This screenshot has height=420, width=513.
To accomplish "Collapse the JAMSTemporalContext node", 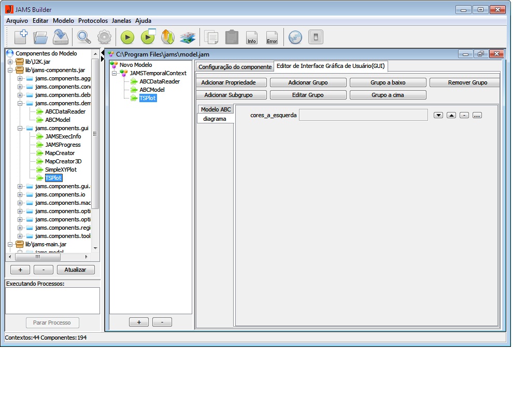I will pos(115,73).
